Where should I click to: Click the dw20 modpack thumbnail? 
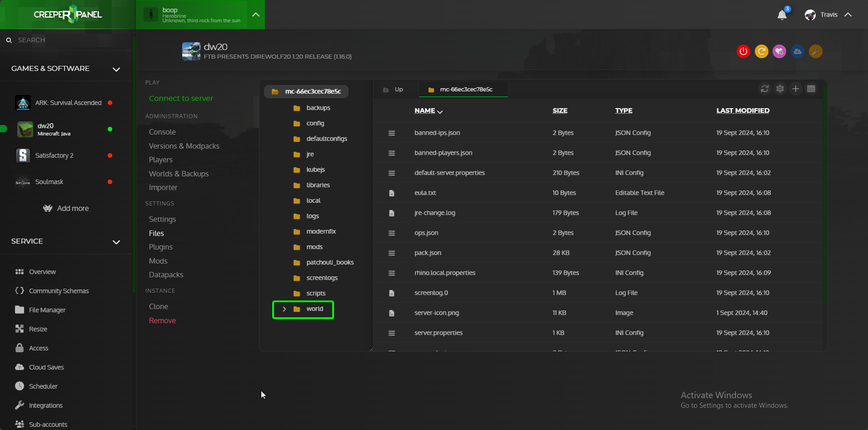tap(191, 51)
